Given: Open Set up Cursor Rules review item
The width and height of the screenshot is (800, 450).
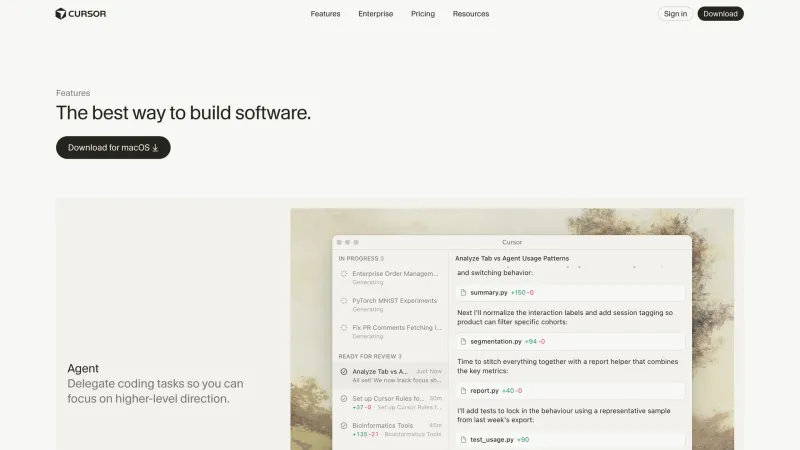Looking at the screenshot, I should (390, 403).
